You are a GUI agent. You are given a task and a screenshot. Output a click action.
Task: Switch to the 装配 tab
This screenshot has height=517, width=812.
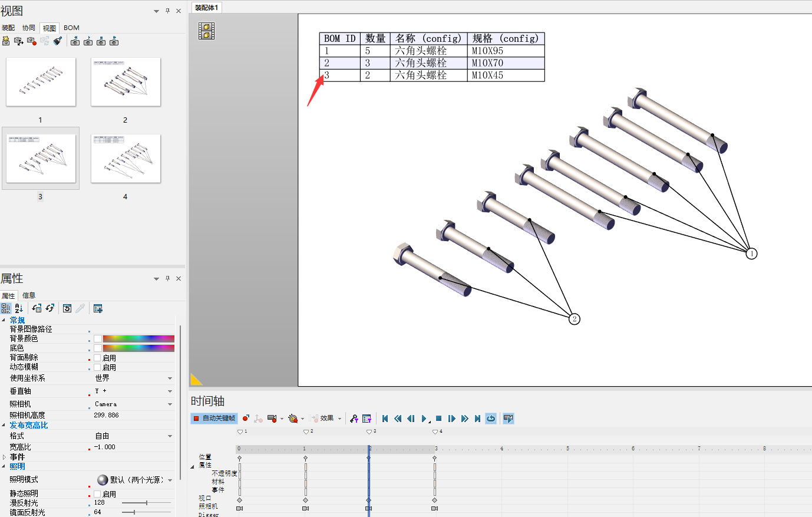click(8, 28)
